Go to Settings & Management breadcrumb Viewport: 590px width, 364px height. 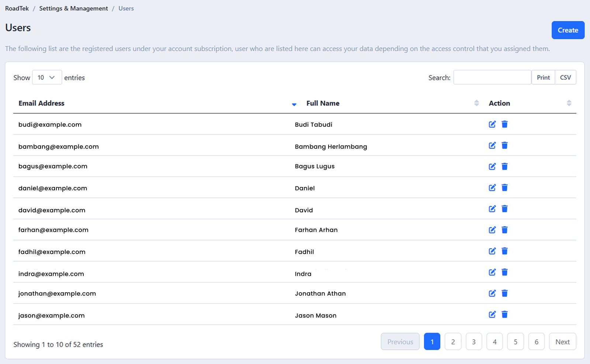[x=73, y=8]
